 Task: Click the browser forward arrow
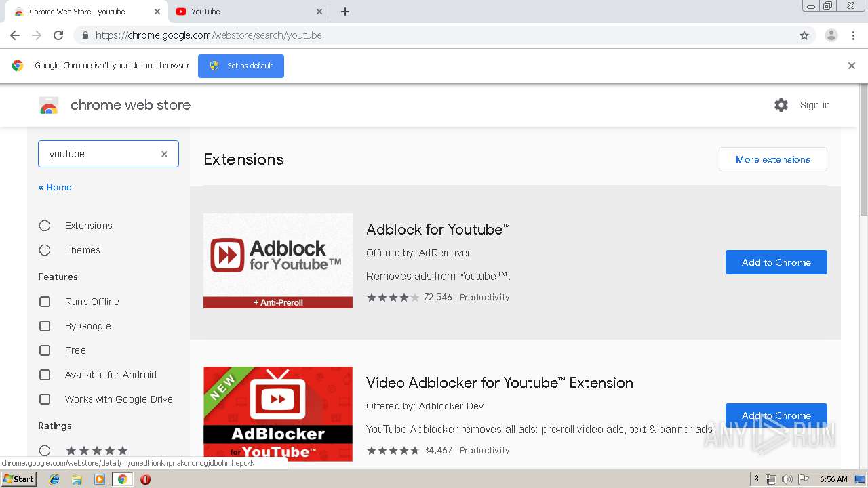[x=37, y=35]
